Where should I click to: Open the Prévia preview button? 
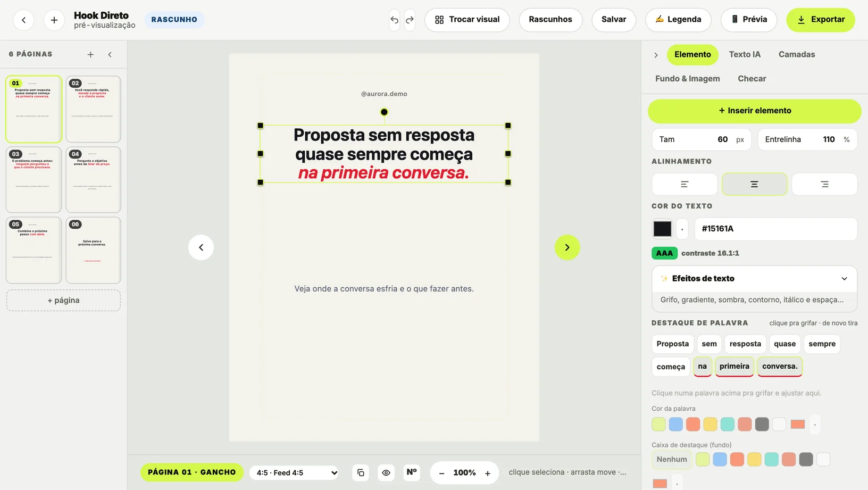pos(749,20)
